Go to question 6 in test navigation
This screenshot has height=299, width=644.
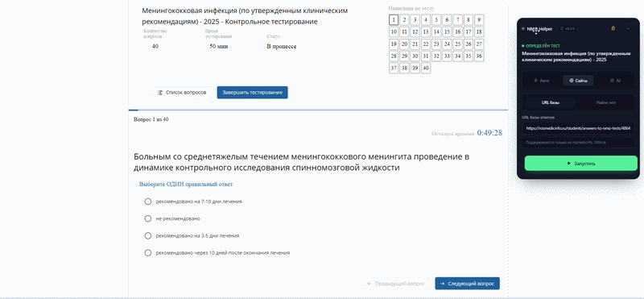click(x=447, y=19)
